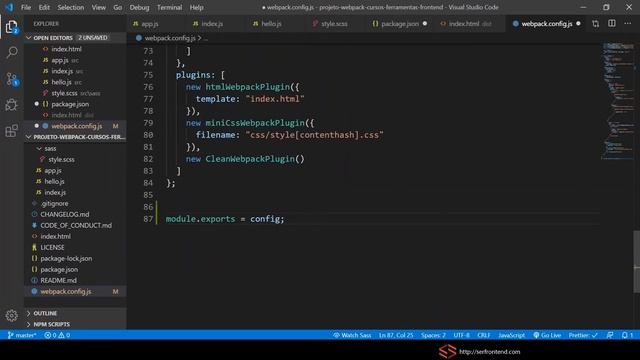Select webpack.config.js under Open Editors
This screenshot has height=360, width=640.
pyautogui.click(x=76, y=126)
